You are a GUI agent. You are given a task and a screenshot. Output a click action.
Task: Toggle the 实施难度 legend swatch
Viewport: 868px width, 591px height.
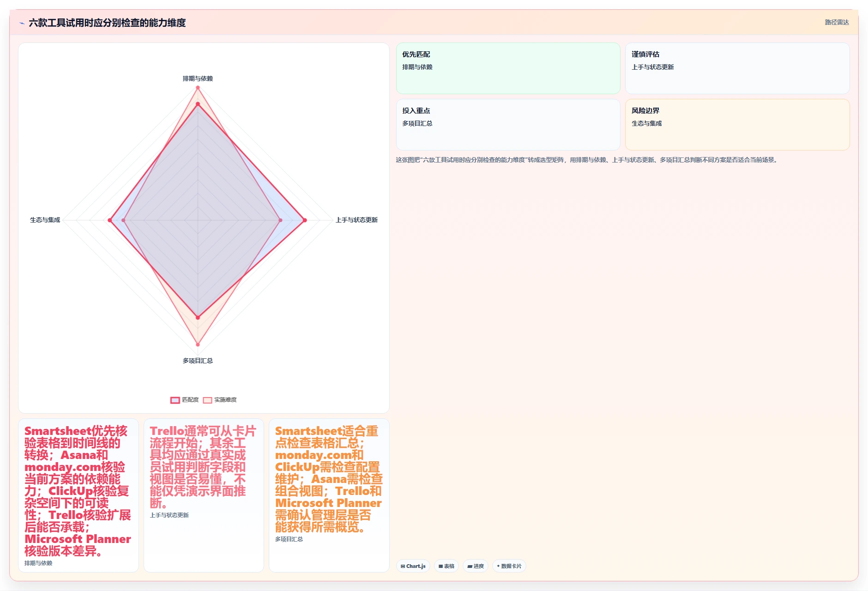tap(207, 400)
